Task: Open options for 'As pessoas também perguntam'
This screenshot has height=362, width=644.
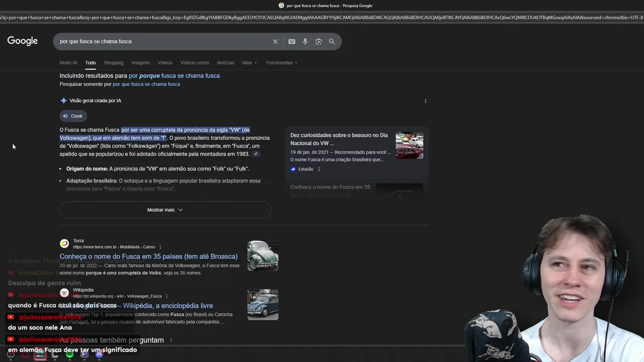Action: (x=171, y=340)
